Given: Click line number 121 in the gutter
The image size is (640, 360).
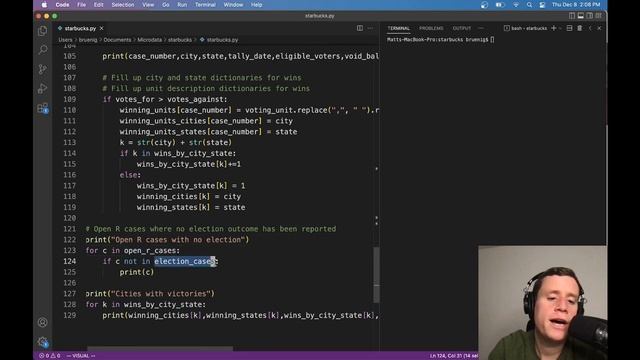Looking at the screenshot, I should (x=70, y=229).
